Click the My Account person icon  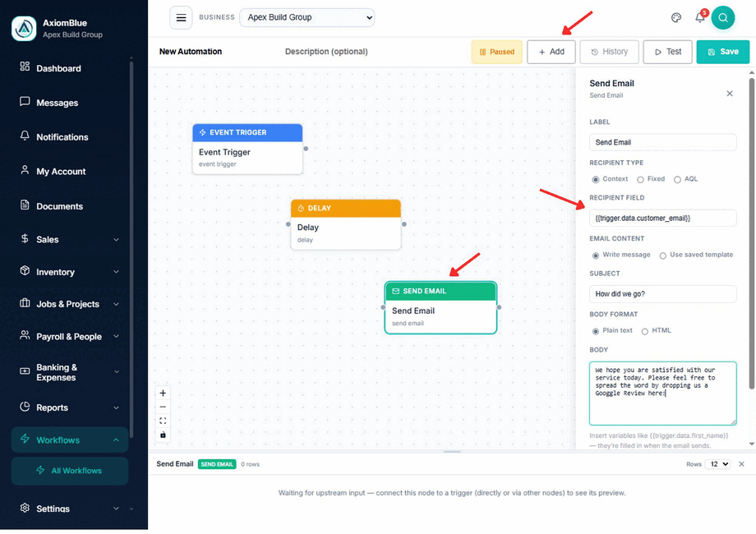point(25,170)
